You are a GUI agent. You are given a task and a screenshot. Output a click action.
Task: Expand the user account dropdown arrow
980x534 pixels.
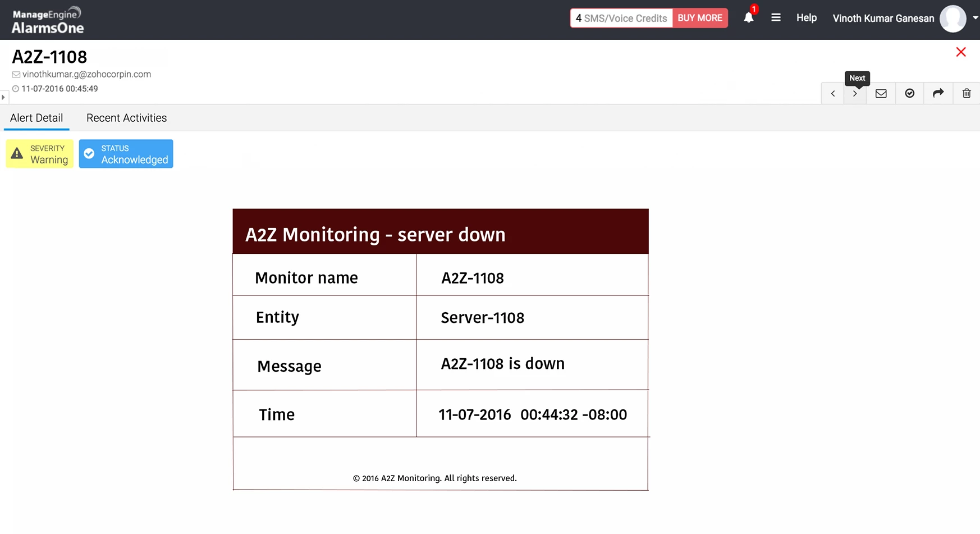(x=975, y=18)
